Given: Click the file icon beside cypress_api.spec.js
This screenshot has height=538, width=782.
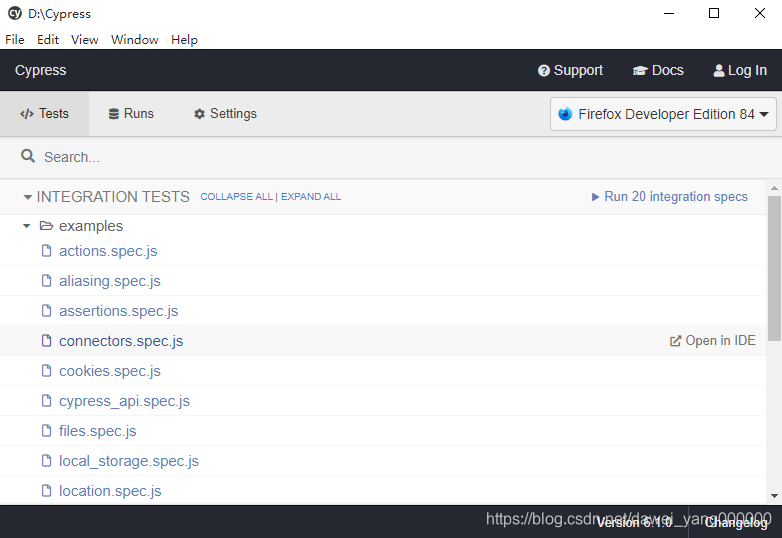Looking at the screenshot, I should pos(46,400).
